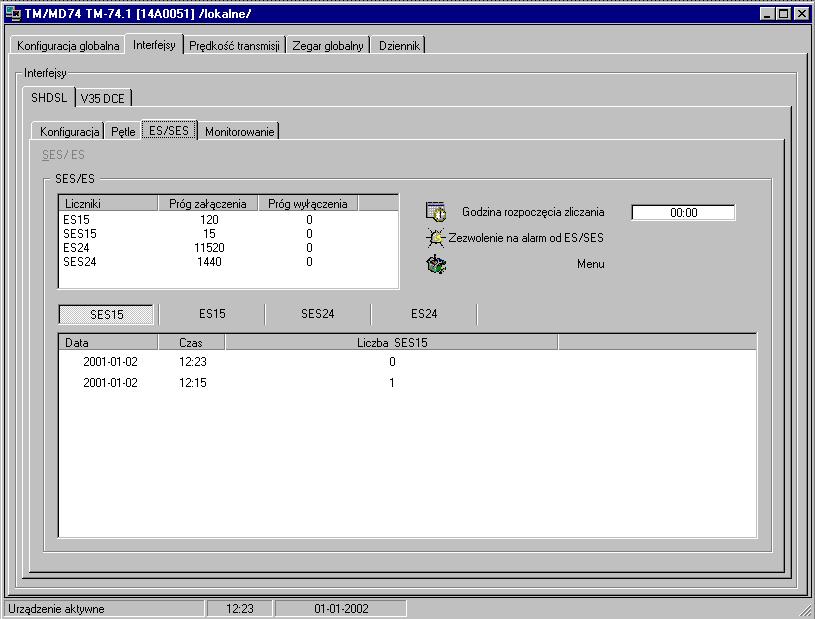Viewport: 815px width, 619px height.
Task: Click the Menu label
Action: coord(590,264)
